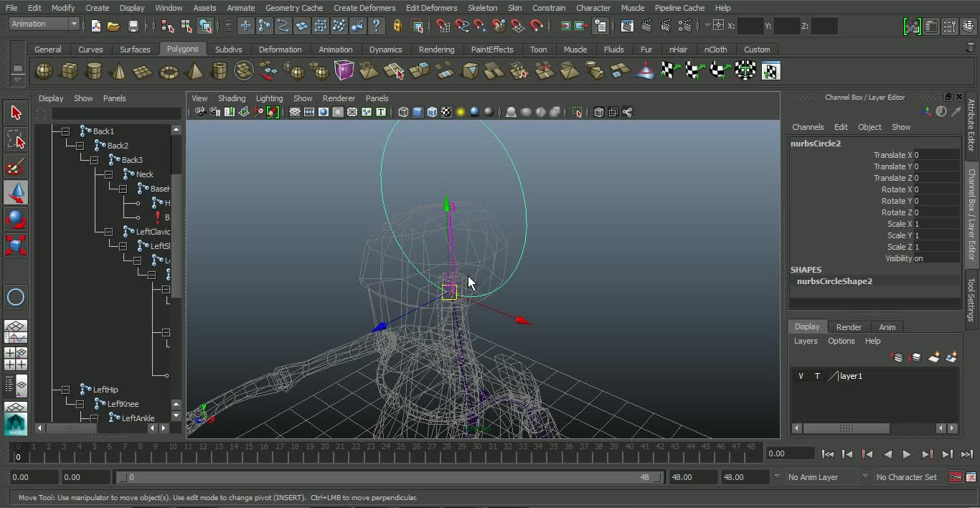This screenshot has height=508, width=980.
Task: Collapse the LeftHip joint in outliner
Action: [65, 390]
